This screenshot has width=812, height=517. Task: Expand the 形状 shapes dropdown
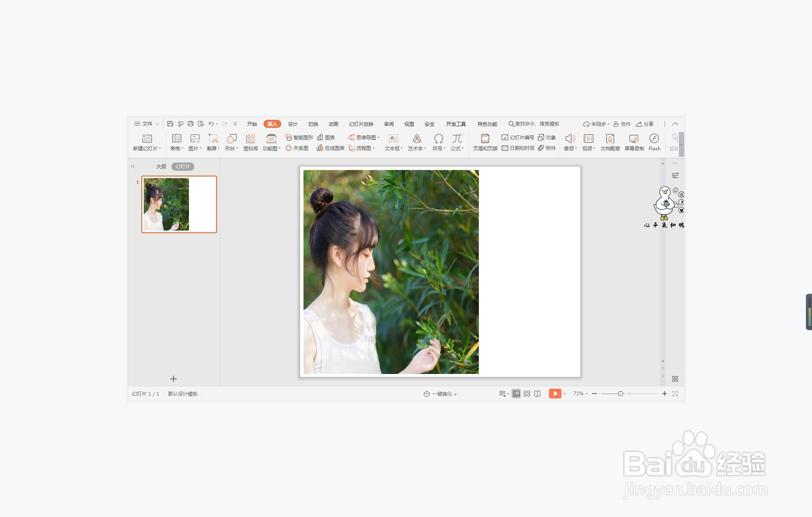(232, 149)
